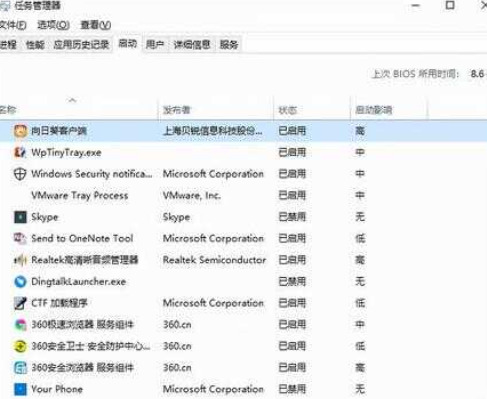Switch to the 服务 tab

(x=229, y=44)
